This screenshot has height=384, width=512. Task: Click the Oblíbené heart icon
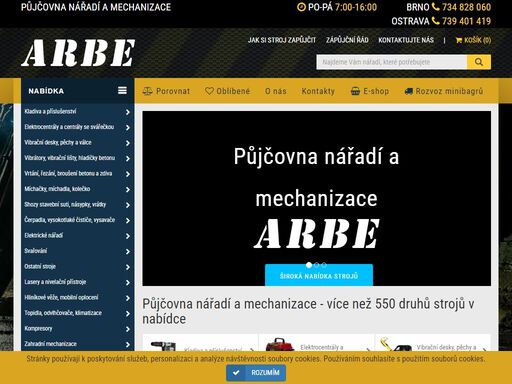coord(209,91)
